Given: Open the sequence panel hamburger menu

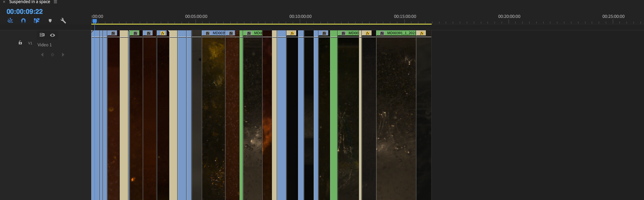Looking at the screenshot, I should click(x=55, y=2).
